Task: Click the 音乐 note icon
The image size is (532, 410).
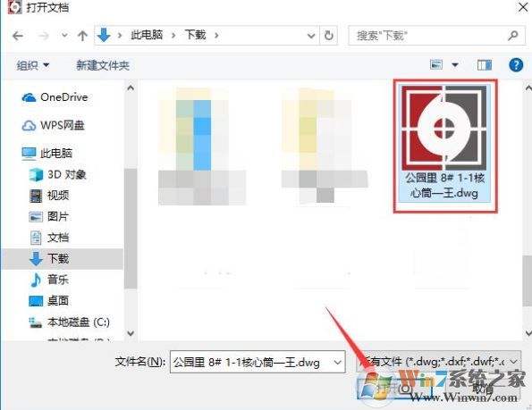Action: 35,280
